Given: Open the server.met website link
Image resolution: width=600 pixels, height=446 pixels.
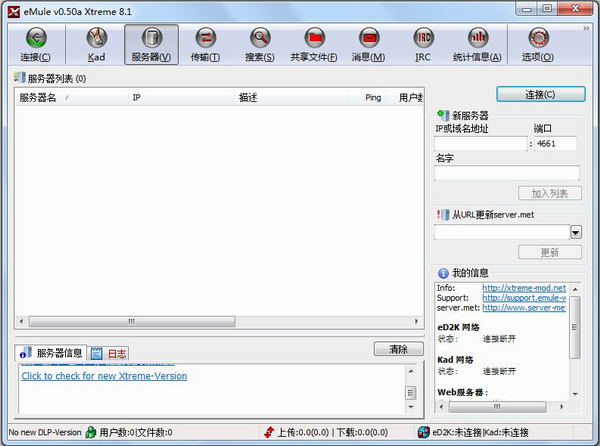Looking at the screenshot, I should [524, 308].
